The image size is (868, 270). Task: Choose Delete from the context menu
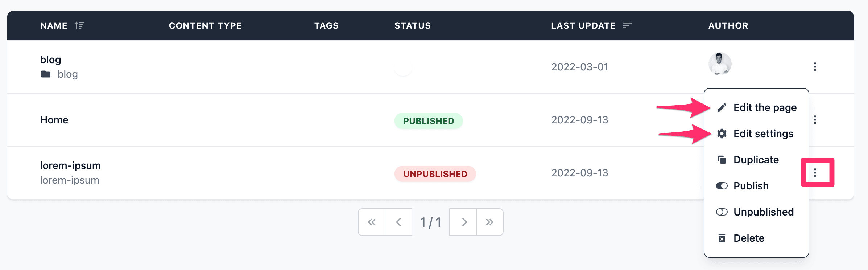(749, 238)
